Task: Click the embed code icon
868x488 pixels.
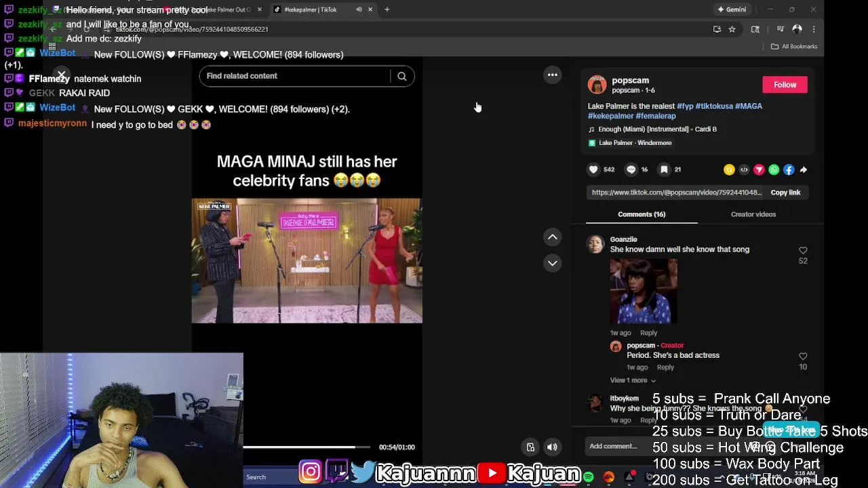Action: tap(744, 169)
